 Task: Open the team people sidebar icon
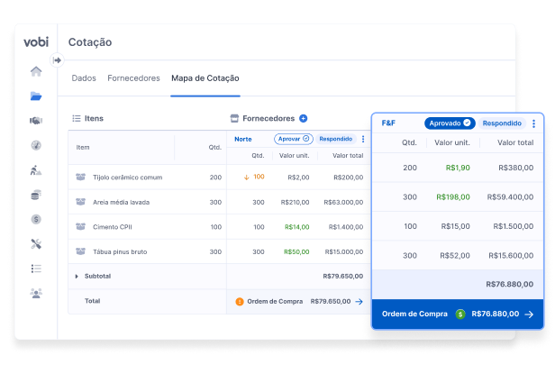pos(36,293)
